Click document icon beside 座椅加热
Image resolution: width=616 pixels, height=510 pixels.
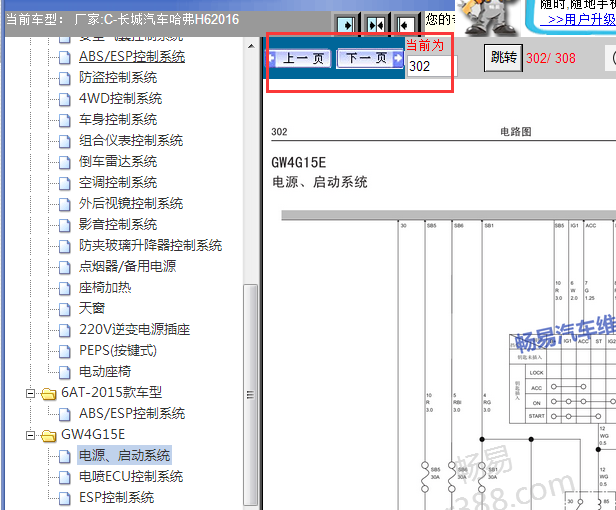pos(65,288)
